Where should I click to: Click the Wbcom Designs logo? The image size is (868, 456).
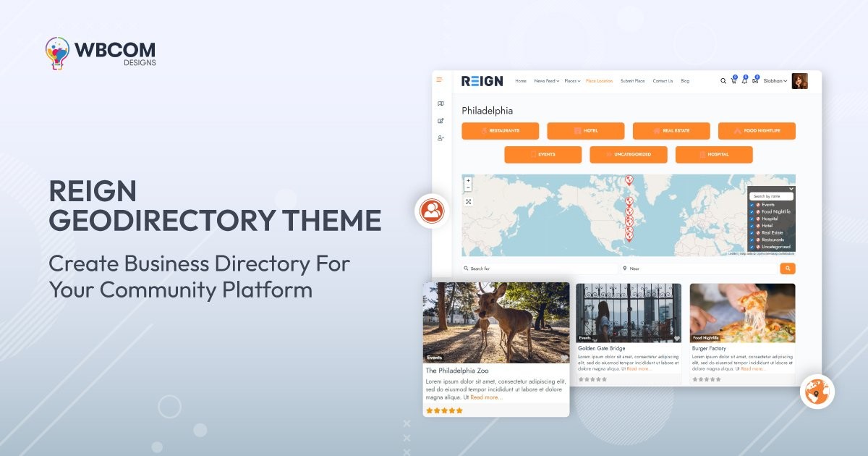tap(100, 54)
